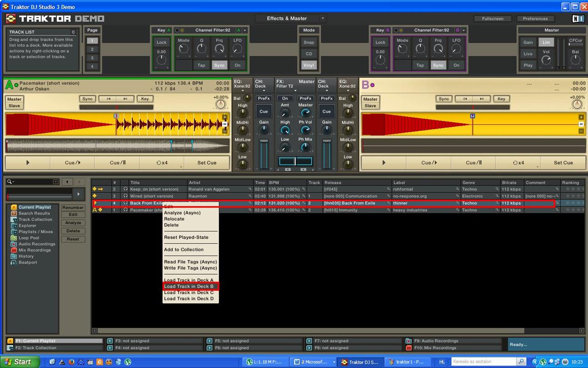Click the Track Collection browser icon
The image size is (588, 368).
tap(14, 220)
